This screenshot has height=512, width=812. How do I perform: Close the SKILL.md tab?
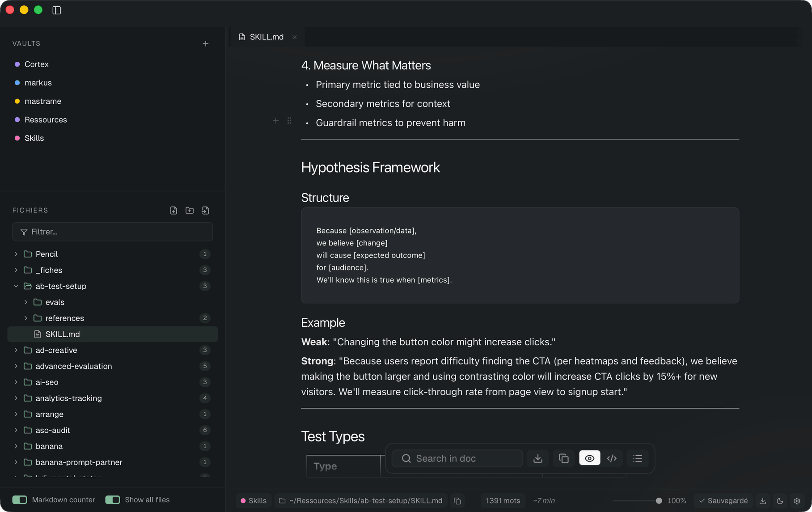295,37
